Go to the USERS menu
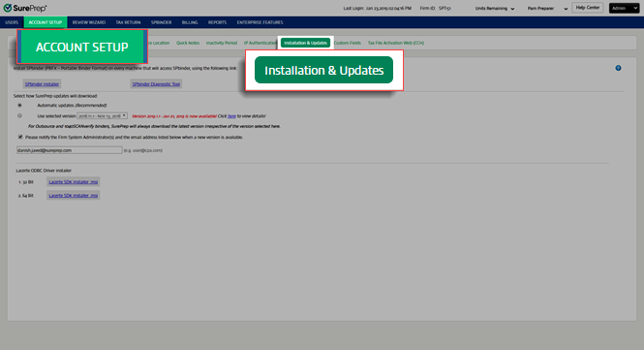This screenshot has width=644, height=350. tap(12, 22)
